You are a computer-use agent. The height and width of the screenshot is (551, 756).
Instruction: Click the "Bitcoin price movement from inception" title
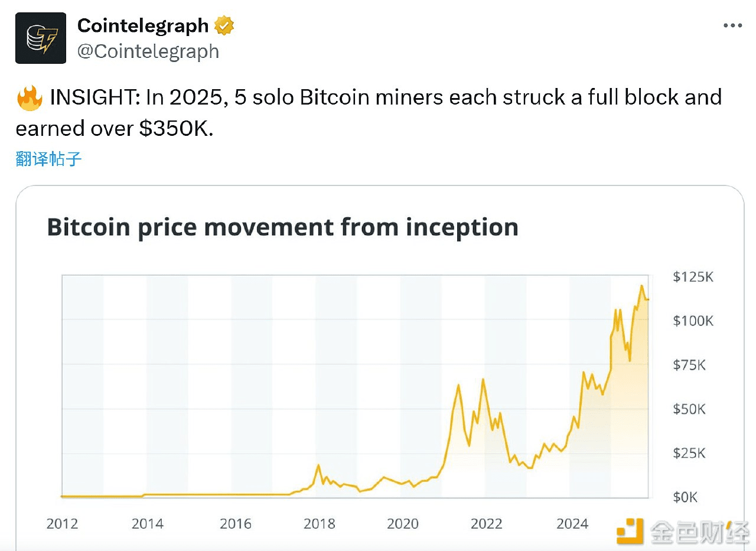(282, 227)
